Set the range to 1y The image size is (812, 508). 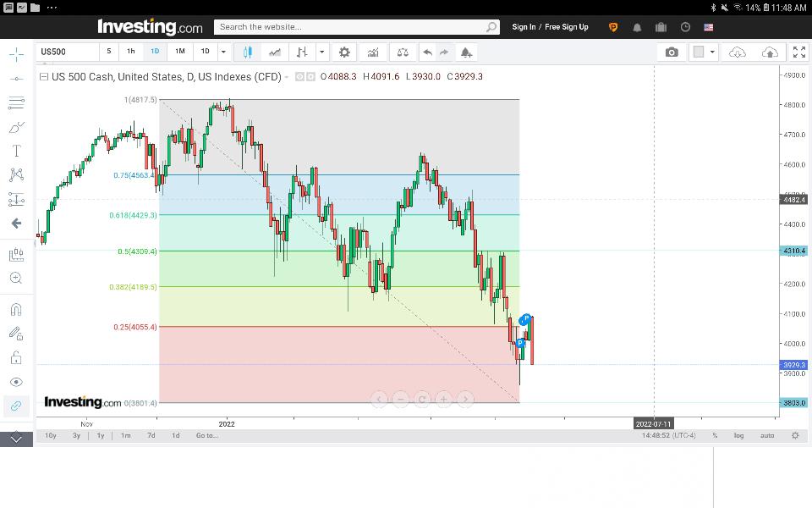[x=101, y=435]
